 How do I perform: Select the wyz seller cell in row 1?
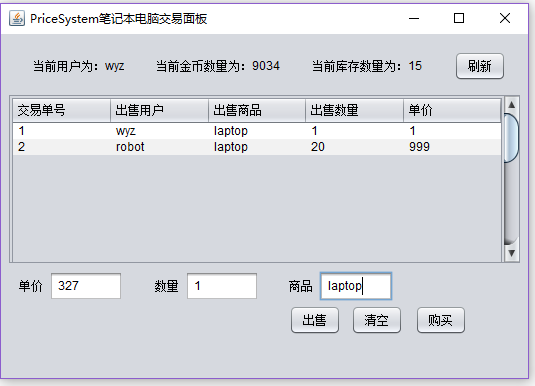159,131
